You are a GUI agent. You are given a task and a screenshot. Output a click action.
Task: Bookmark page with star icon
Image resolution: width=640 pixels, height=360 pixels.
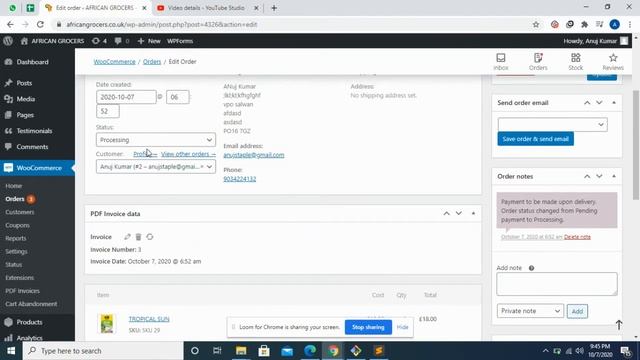click(536, 24)
